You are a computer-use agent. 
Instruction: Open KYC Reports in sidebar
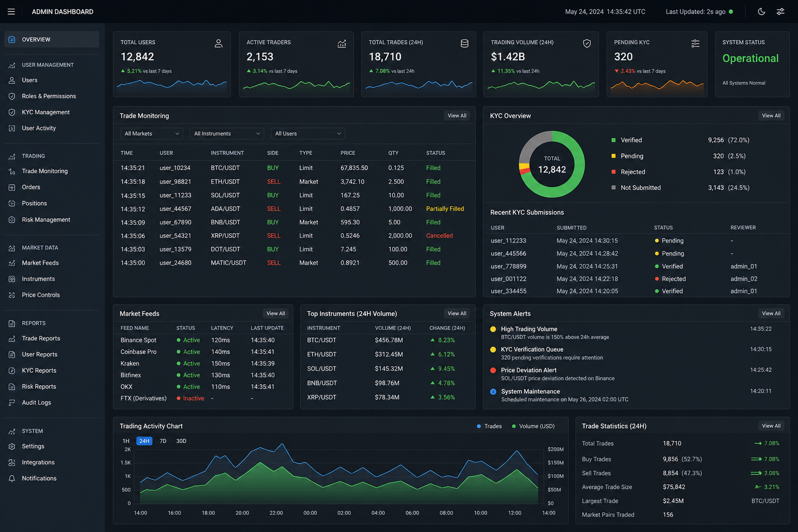(x=39, y=371)
